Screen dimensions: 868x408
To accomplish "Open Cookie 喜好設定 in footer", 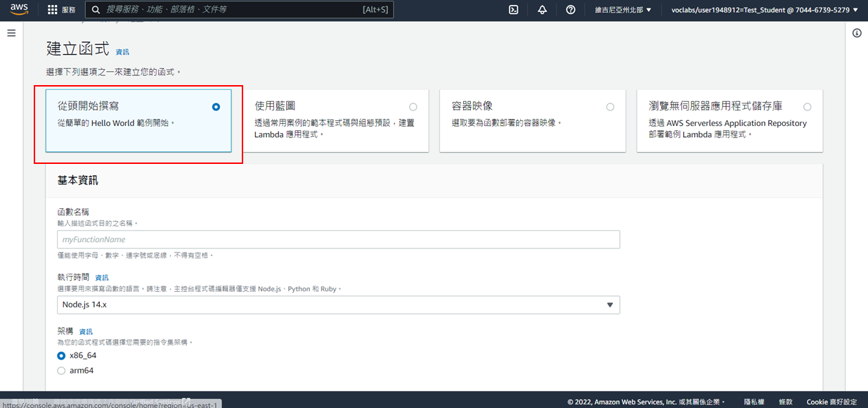I will (x=831, y=402).
